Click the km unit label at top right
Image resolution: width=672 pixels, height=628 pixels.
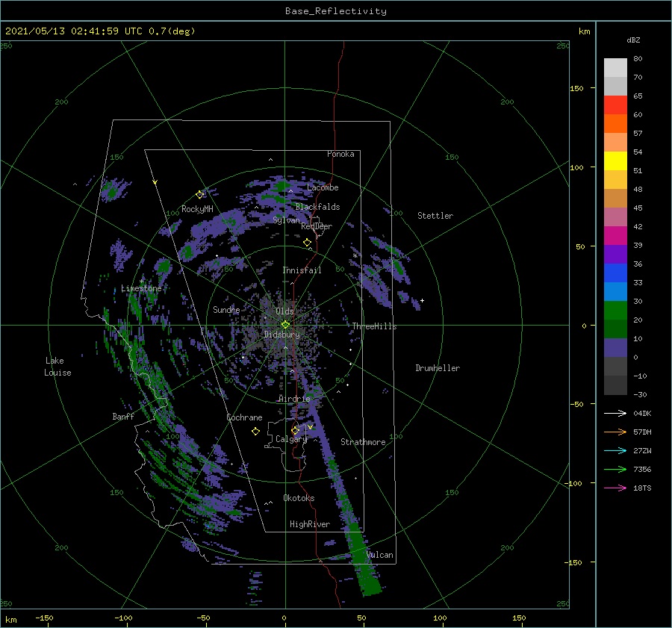click(x=584, y=31)
